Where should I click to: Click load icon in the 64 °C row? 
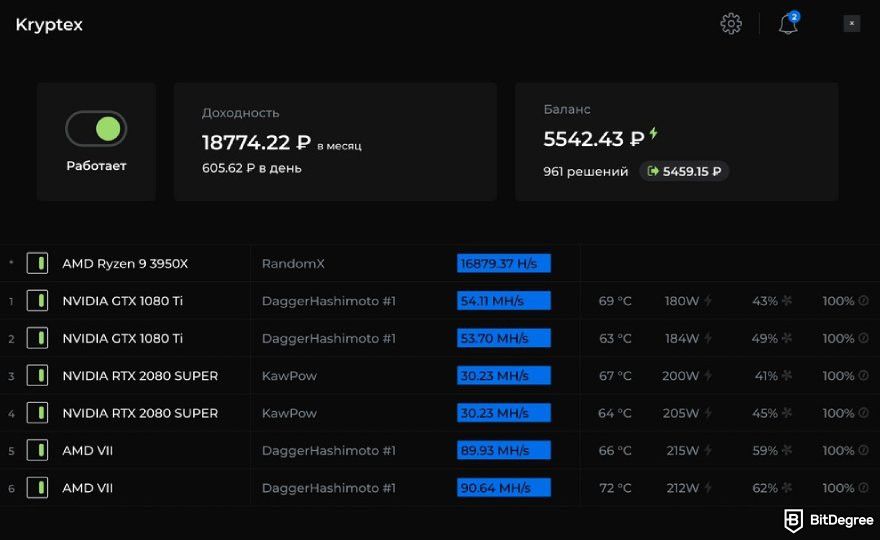(863, 413)
